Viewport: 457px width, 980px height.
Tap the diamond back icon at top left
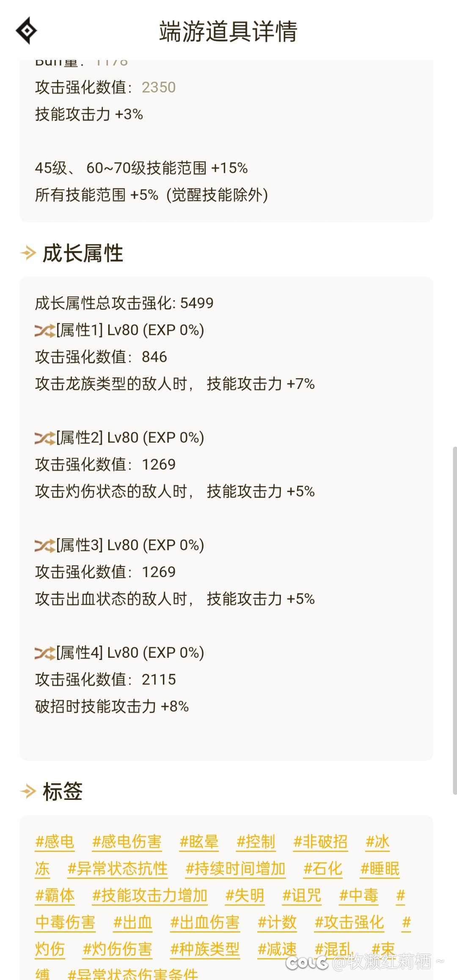(x=26, y=30)
